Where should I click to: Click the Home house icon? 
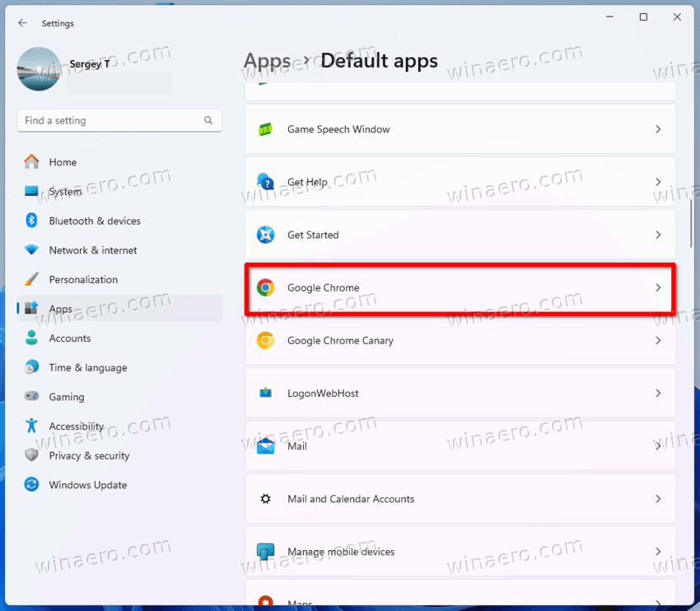(31, 161)
